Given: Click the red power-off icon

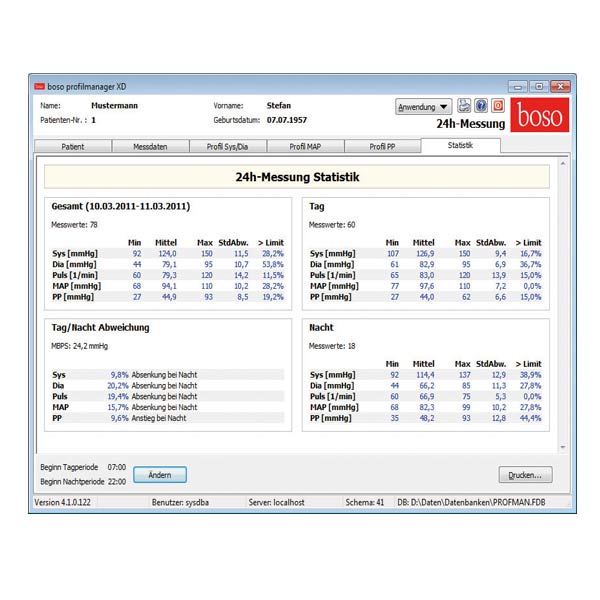Looking at the screenshot, I should point(498,106).
